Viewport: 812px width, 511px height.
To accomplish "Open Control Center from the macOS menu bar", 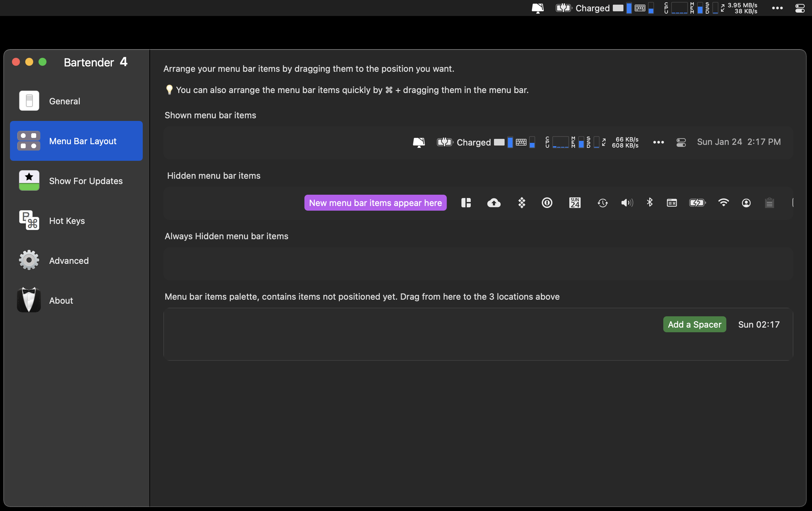I will (800, 8).
